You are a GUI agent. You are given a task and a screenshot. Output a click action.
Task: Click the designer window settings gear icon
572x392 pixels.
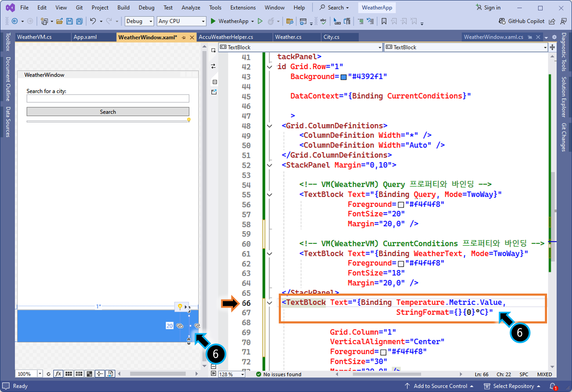[x=554, y=37]
